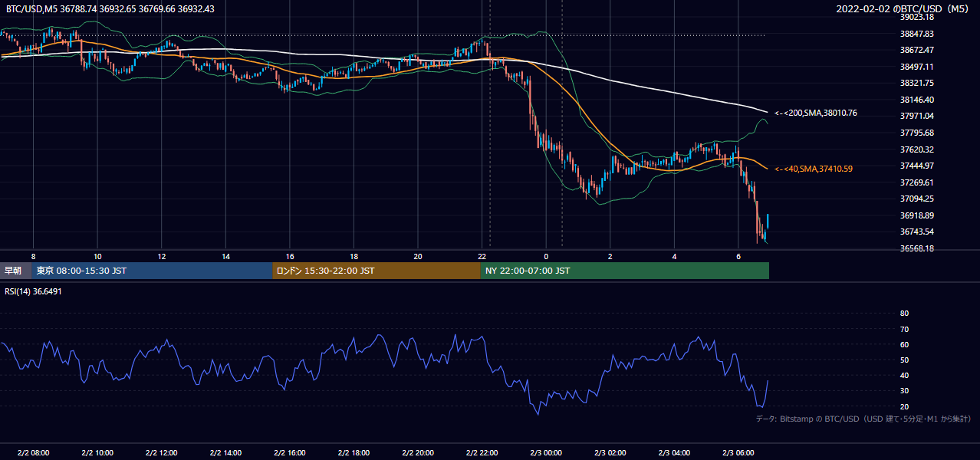
Task: Click price axis label 37971.04
Action: [x=917, y=116]
